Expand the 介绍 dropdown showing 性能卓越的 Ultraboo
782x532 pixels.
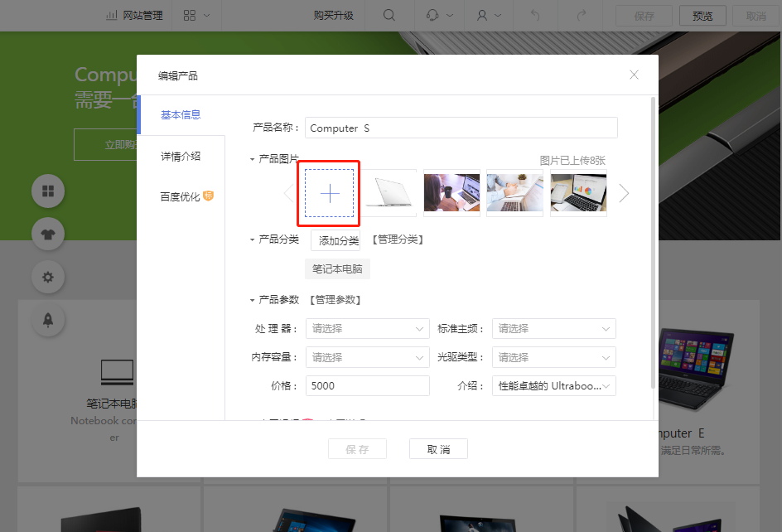(x=553, y=385)
